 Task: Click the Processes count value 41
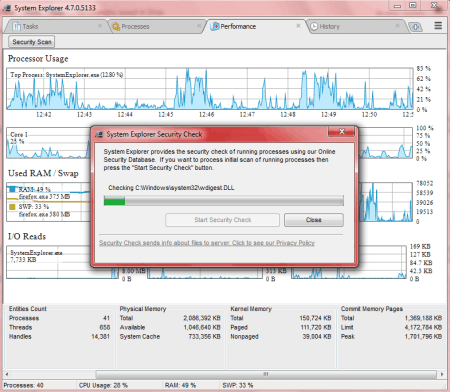[106, 318]
